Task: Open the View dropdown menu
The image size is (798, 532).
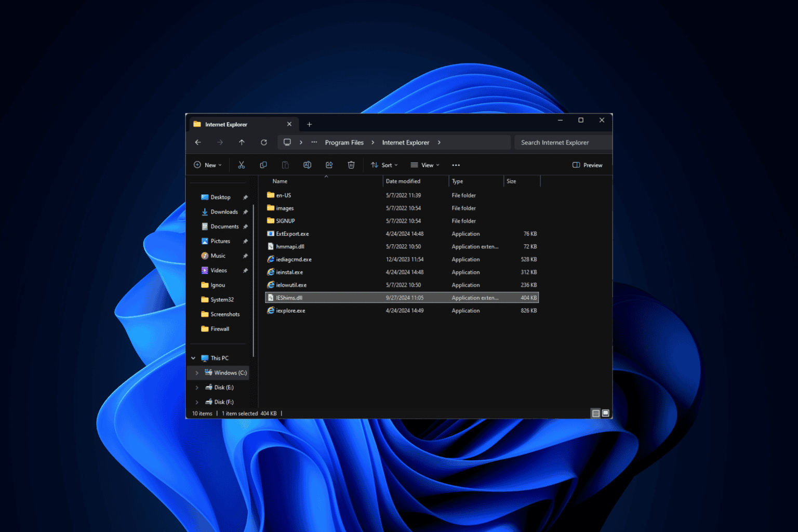Action: pos(425,165)
